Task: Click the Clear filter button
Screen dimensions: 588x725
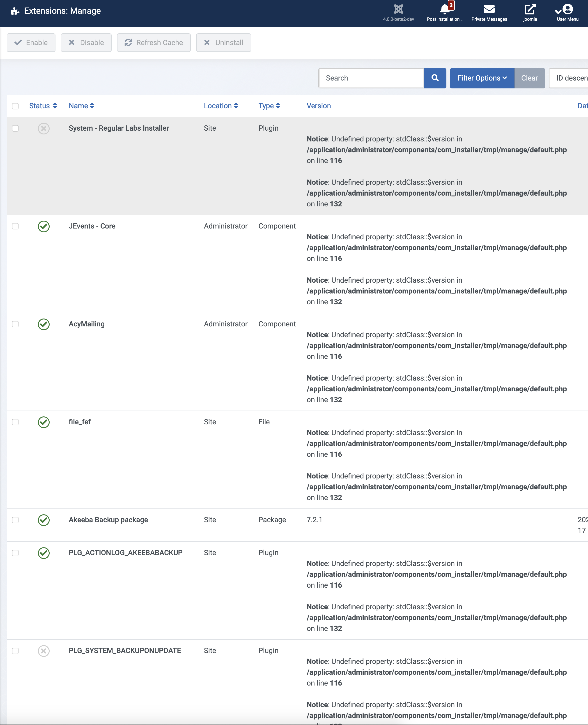Action: click(x=529, y=78)
